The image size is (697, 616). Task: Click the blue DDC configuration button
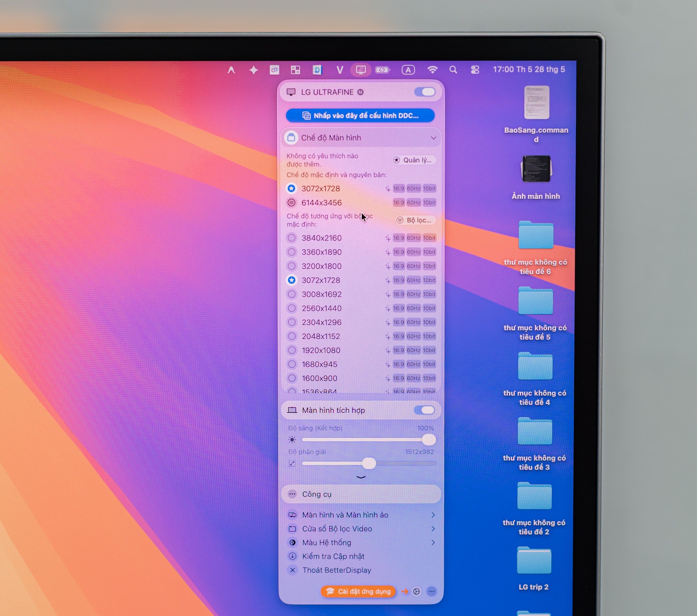click(360, 116)
